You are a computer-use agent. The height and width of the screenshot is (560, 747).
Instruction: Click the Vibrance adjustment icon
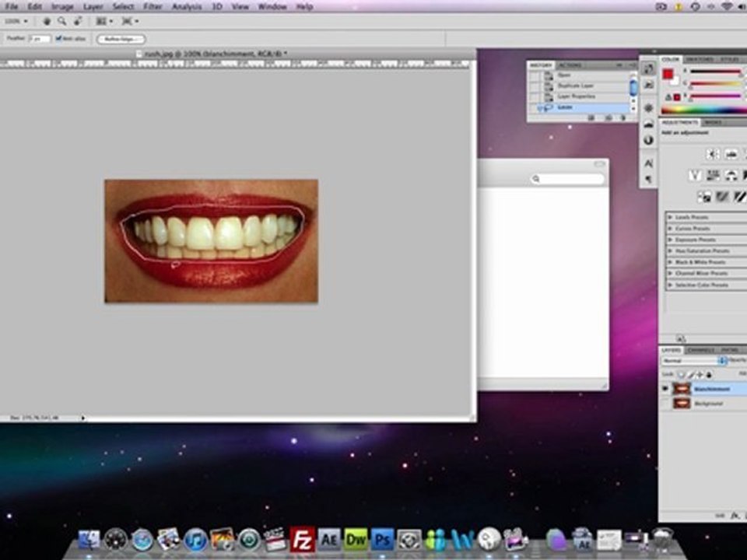pos(695,176)
